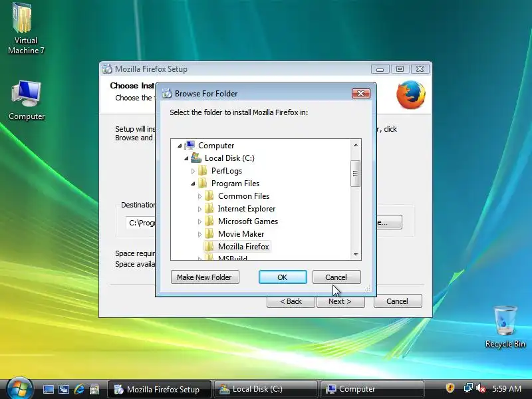The image size is (532, 399).
Task: Click the folder tree scroll down arrow
Action: 356,254
